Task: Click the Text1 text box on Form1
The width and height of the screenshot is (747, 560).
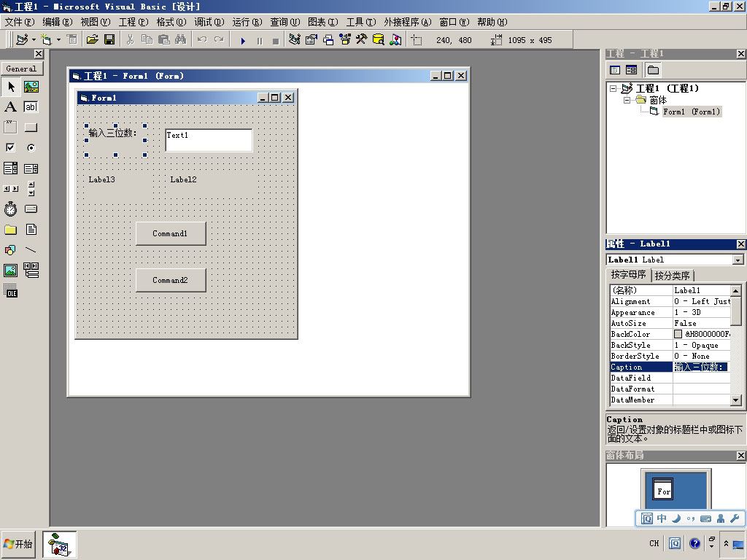Action: [x=209, y=140]
